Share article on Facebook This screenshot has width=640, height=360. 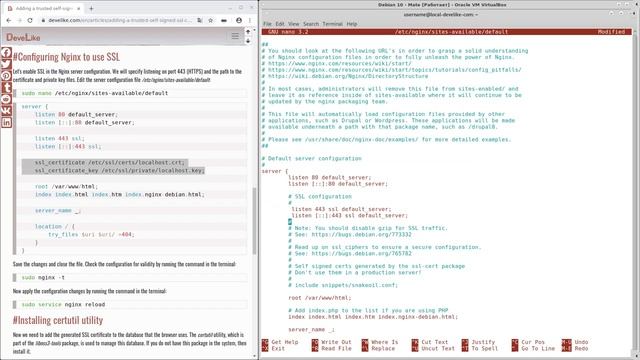coord(6,52)
